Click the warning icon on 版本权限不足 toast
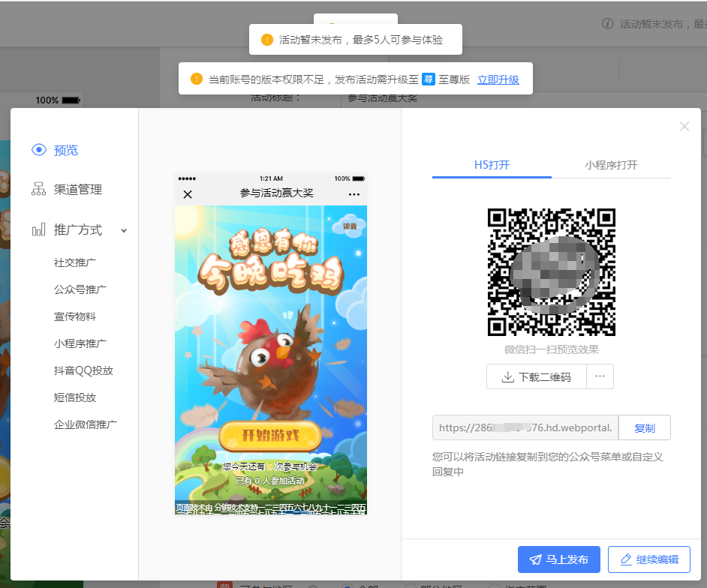The height and width of the screenshot is (588, 707). (x=196, y=79)
